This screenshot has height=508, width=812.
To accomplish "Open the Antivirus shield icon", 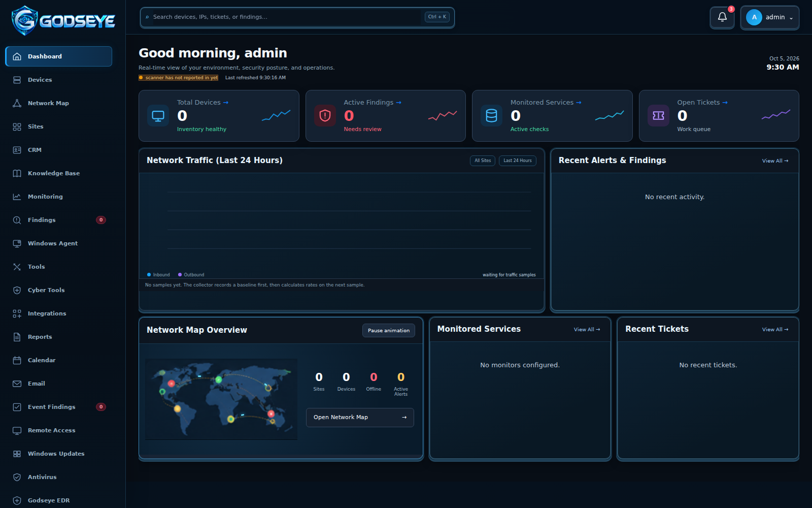I will 17,477.
